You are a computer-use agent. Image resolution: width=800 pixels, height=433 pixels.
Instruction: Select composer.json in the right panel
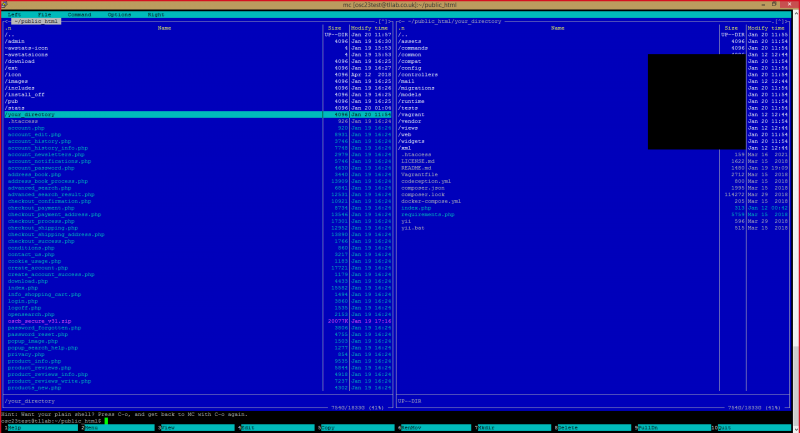[x=422, y=188]
